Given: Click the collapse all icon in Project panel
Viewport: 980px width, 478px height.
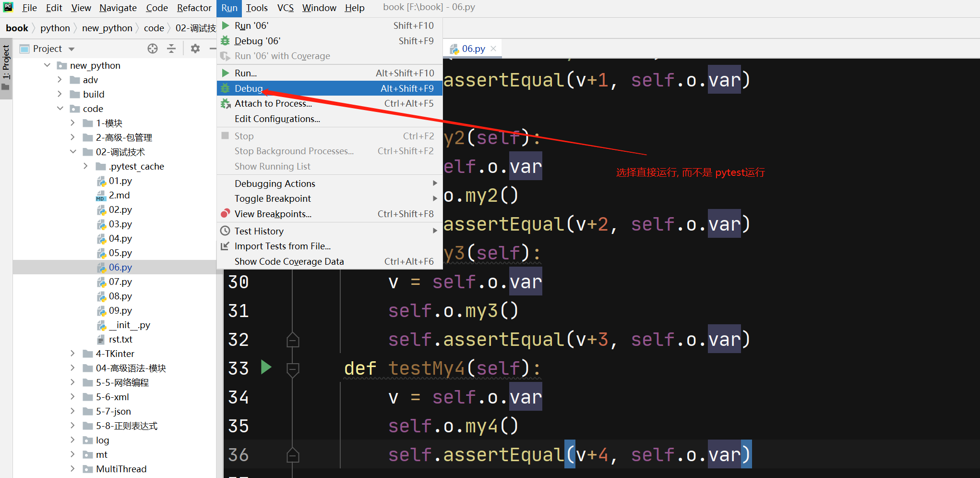Looking at the screenshot, I should click(x=171, y=49).
